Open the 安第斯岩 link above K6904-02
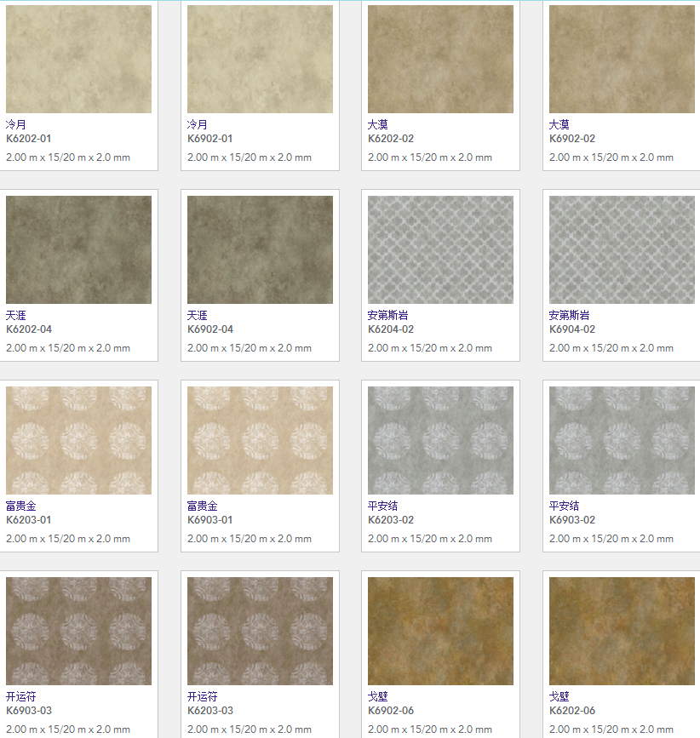Image resolution: width=700 pixels, height=738 pixels. pyautogui.click(x=570, y=315)
